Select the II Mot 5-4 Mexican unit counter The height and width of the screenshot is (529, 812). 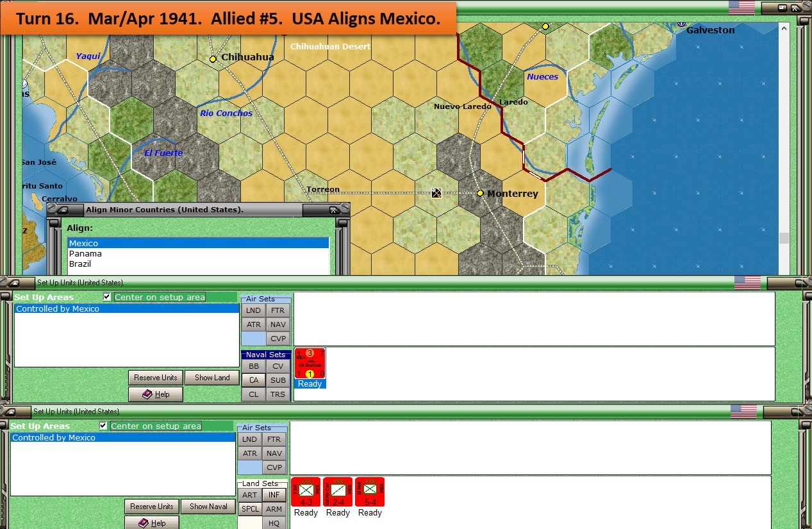[370, 492]
